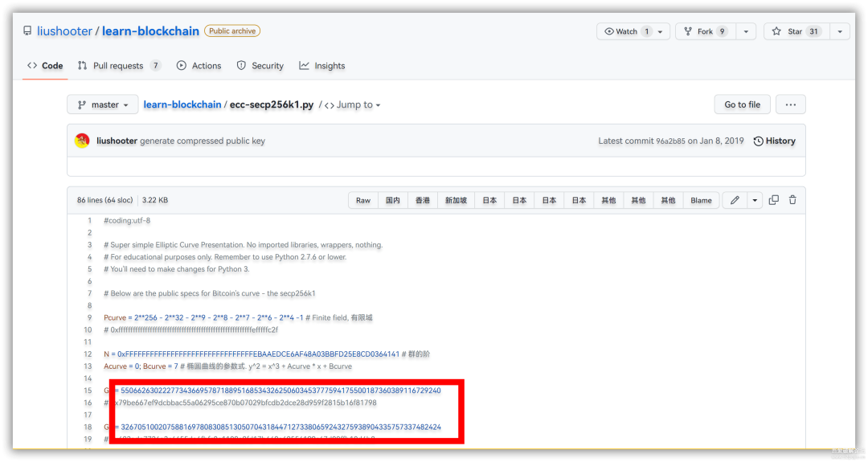This screenshot has width=868, height=462.
Task: Open the generate compressed public key commit
Action: coord(203,141)
